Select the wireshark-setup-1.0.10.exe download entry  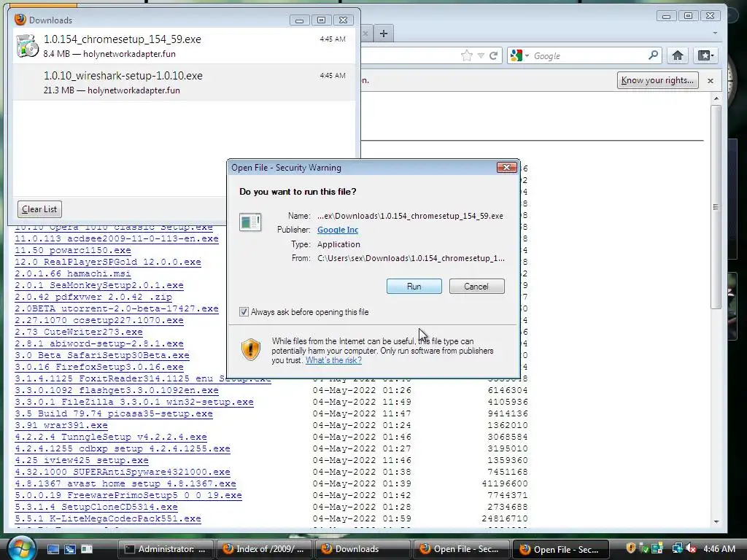click(184, 82)
